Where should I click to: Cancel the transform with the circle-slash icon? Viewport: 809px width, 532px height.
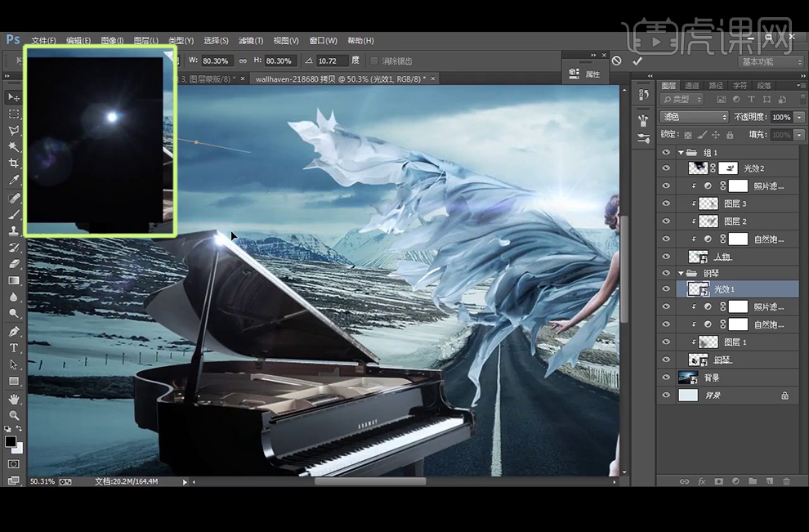616,60
